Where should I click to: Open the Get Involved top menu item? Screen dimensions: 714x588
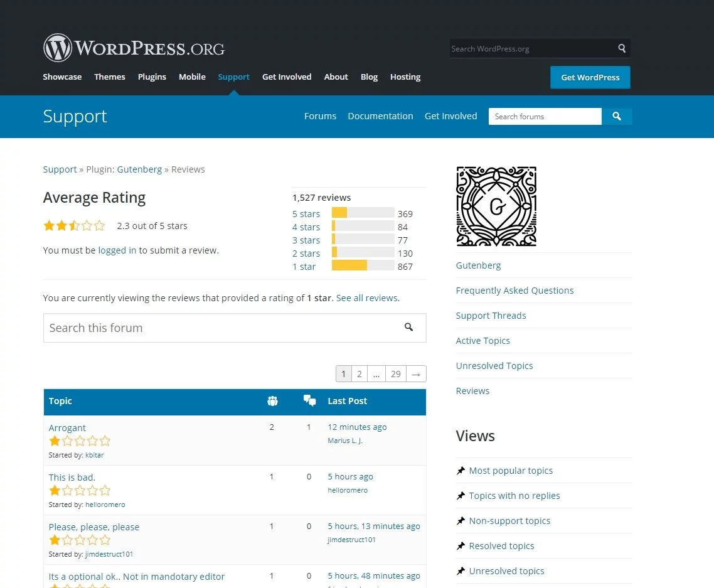click(x=287, y=77)
